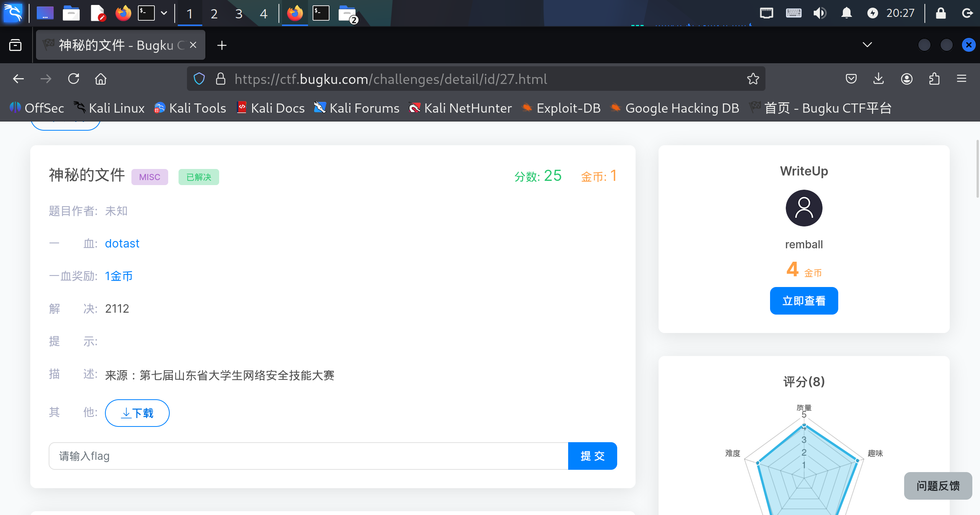Submit the flag with 提交 button
980x515 pixels.
tap(592, 456)
